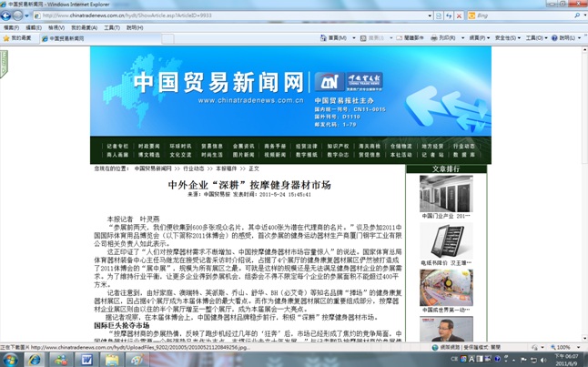Click the 本报稿件 breadcrumb link

pyautogui.click(x=226, y=168)
